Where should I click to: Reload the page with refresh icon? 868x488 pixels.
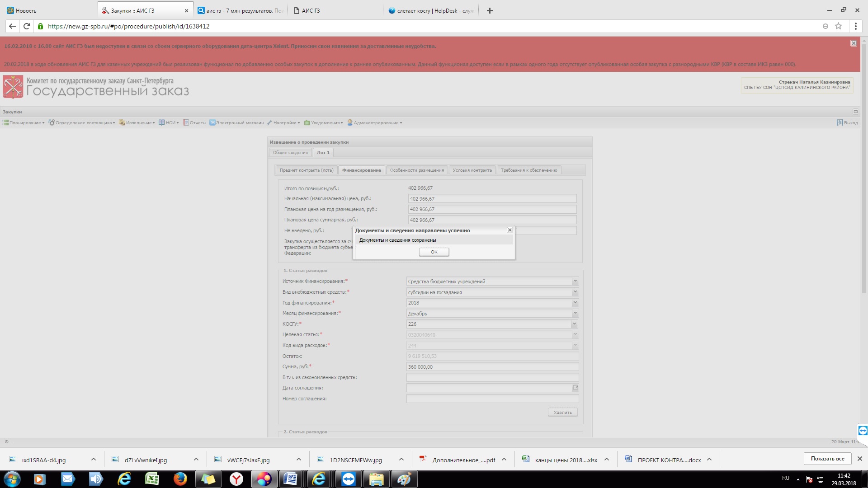pyautogui.click(x=27, y=26)
